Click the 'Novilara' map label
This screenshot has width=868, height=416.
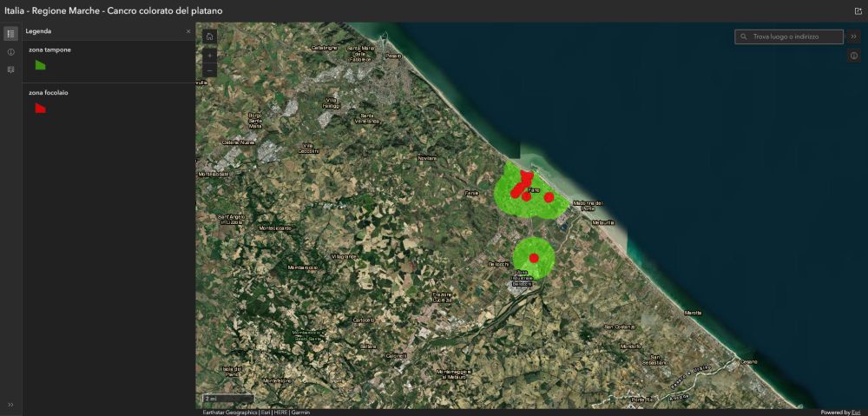pyautogui.click(x=427, y=158)
